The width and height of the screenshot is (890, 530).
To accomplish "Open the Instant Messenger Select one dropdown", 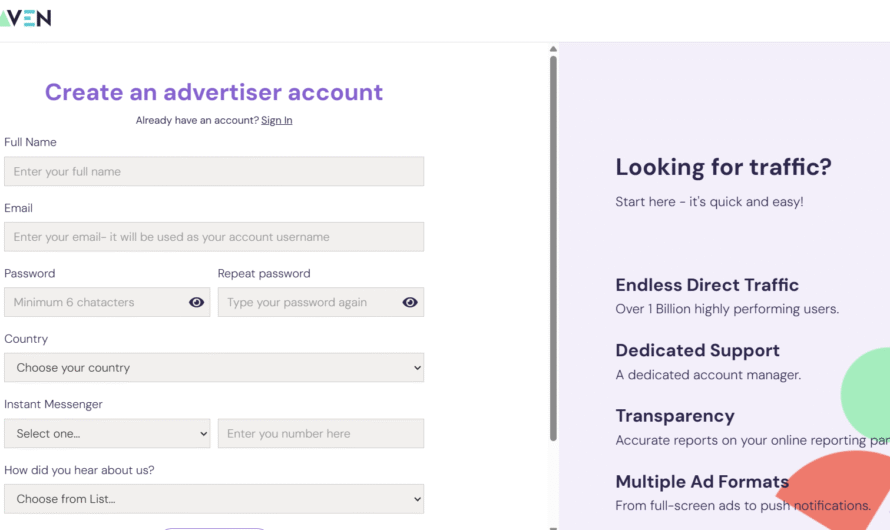I will [107, 434].
